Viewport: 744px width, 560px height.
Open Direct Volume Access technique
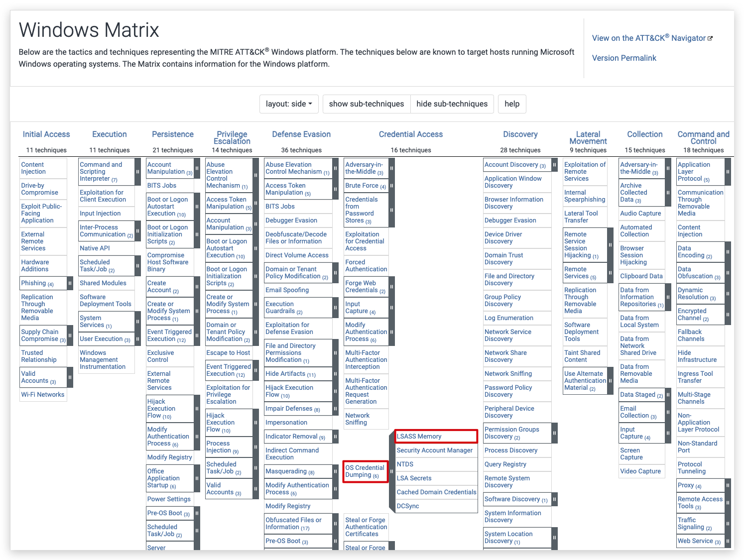point(297,255)
